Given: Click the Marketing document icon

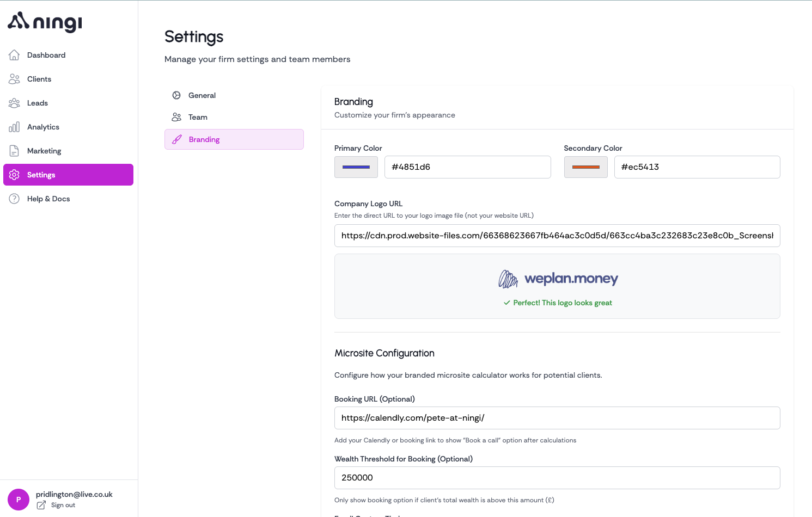Looking at the screenshot, I should click(x=14, y=151).
